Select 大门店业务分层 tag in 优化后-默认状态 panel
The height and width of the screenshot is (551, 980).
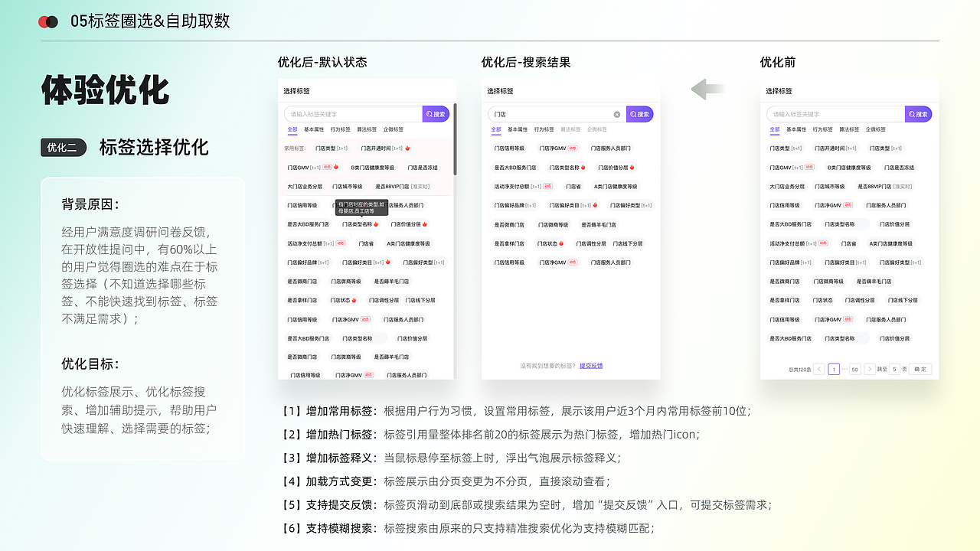[305, 187]
